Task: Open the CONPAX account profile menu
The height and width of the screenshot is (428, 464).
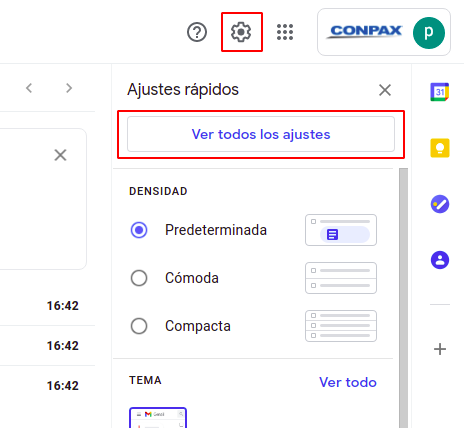Action: [384, 32]
